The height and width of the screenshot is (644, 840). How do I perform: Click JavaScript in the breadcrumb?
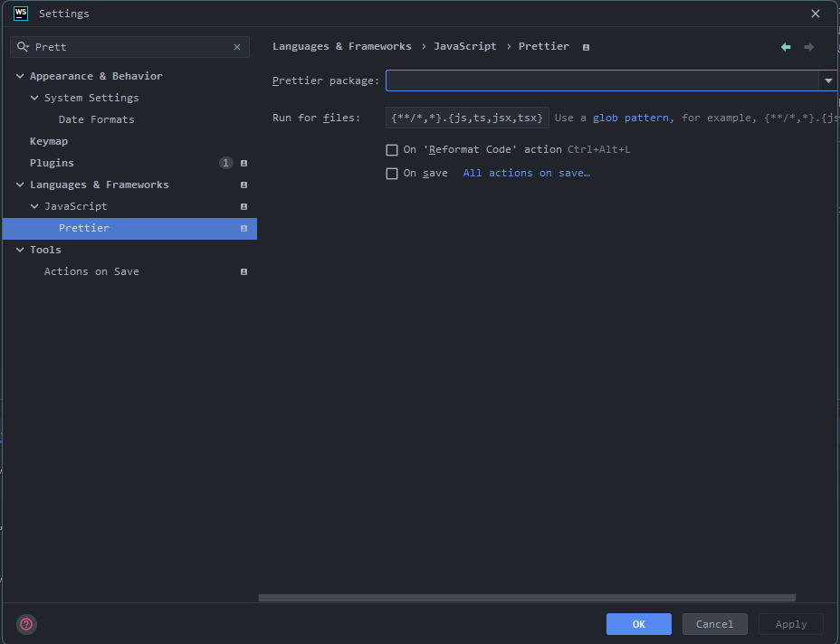pos(465,46)
